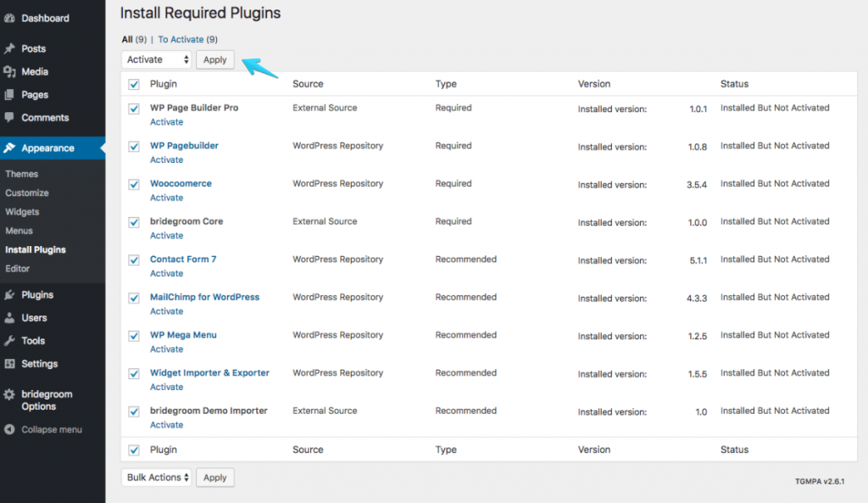The height and width of the screenshot is (503, 868).
Task: Uncheck the WP Pagebuilder checkbox
Action: (134, 146)
